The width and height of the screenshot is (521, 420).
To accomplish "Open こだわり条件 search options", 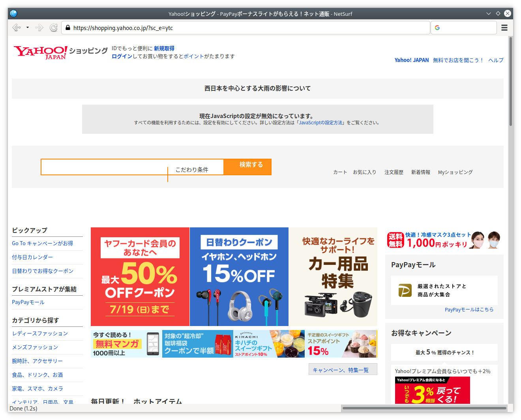I will (192, 170).
